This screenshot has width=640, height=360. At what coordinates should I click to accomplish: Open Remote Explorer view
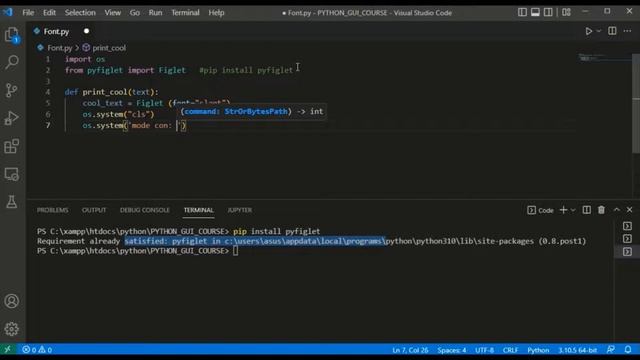pyautogui.click(x=12, y=174)
